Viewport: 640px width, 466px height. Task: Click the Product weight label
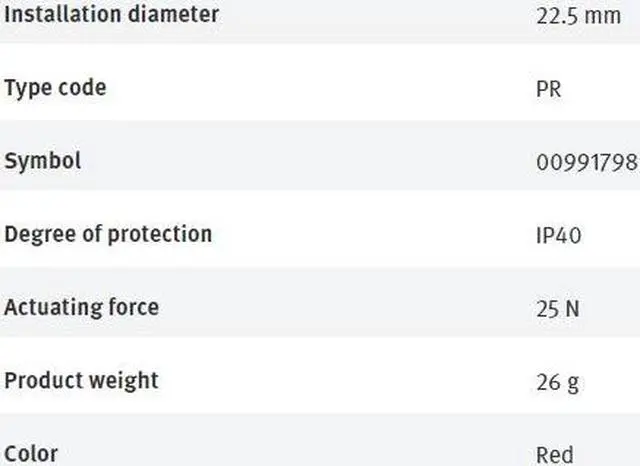coord(81,380)
